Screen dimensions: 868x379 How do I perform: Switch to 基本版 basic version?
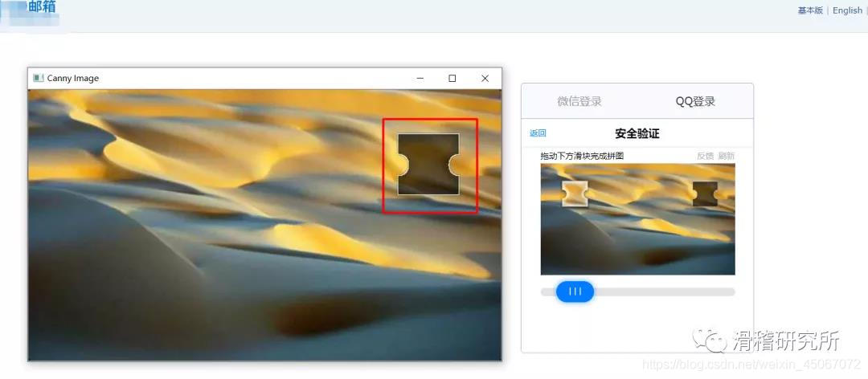tap(810, 10)
